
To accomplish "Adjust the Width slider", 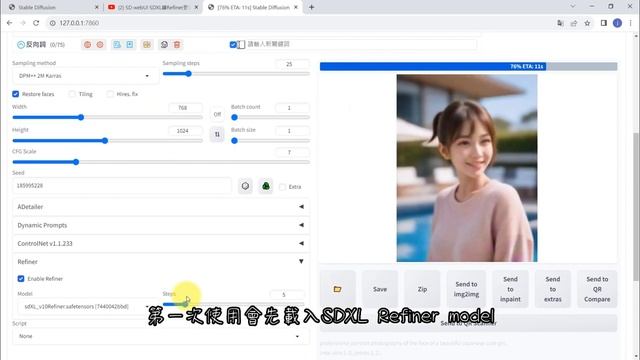I will point(107,118).
